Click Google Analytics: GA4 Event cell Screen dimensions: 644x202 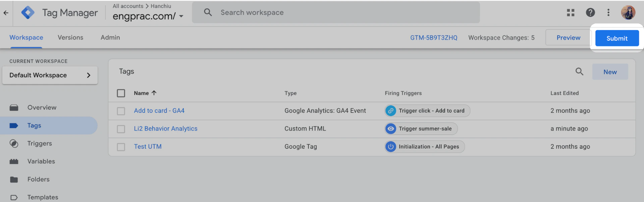(x=325, y=111)
